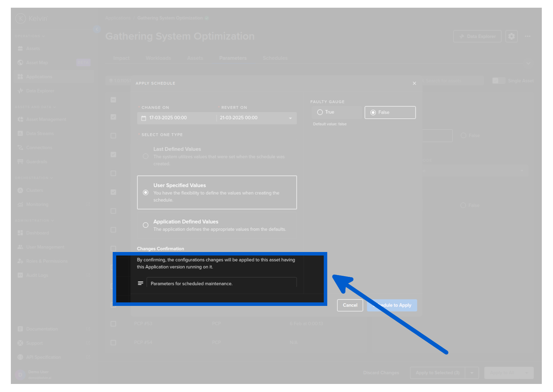Click the Schedule to Apply button
This screenshot has width=553, height=392.
tap(392, 305)
